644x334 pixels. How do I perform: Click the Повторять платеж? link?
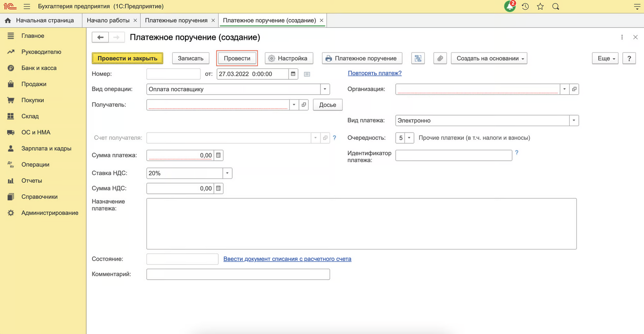point(375,73)
